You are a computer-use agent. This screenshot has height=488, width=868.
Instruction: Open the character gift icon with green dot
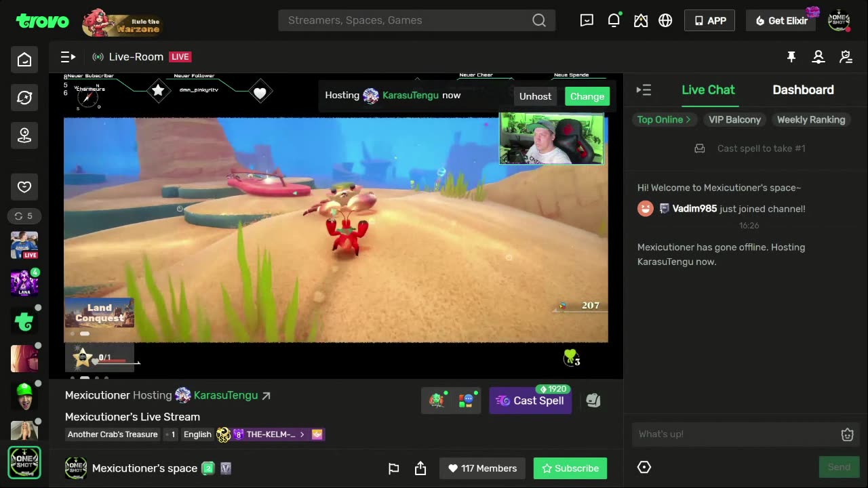click(437, 401)
